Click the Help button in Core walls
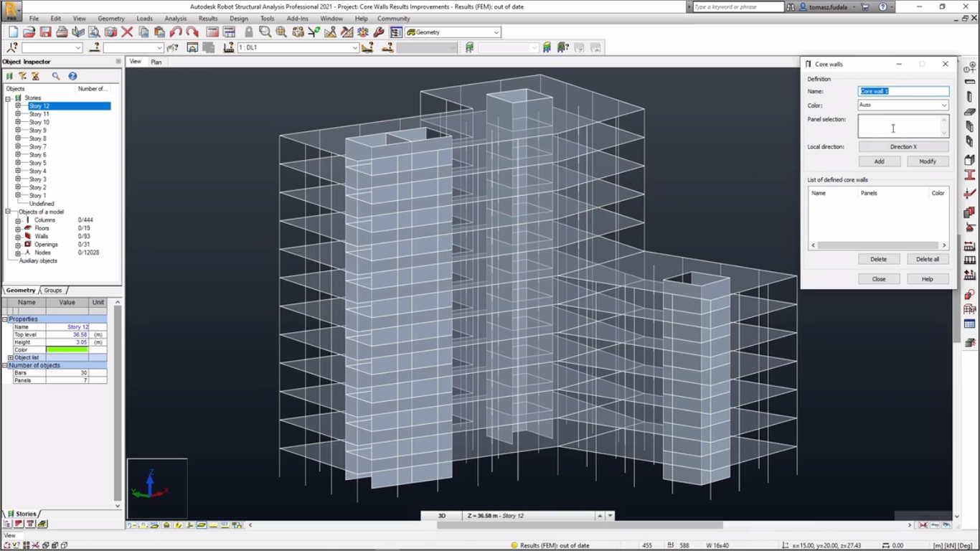980x551 pixels. 928,279
